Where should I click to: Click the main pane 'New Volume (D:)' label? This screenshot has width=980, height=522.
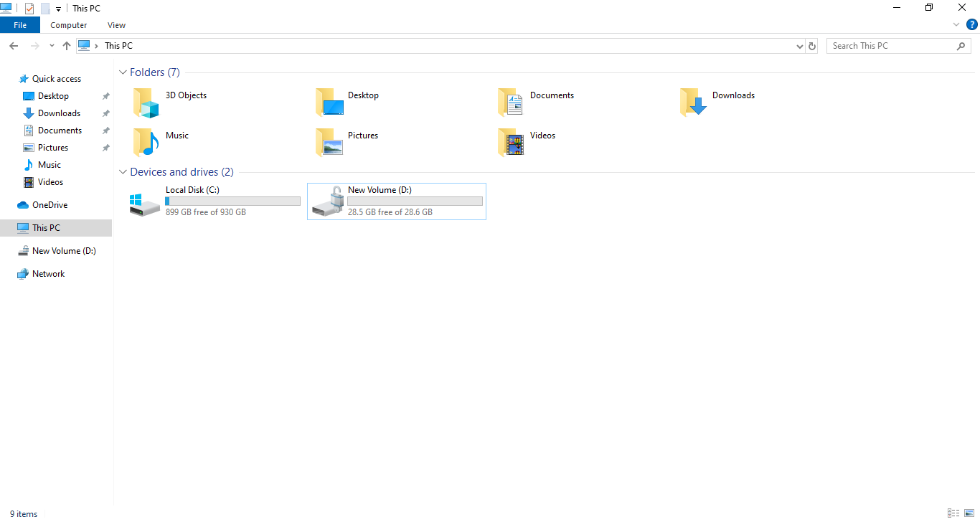tap(380, 190)
